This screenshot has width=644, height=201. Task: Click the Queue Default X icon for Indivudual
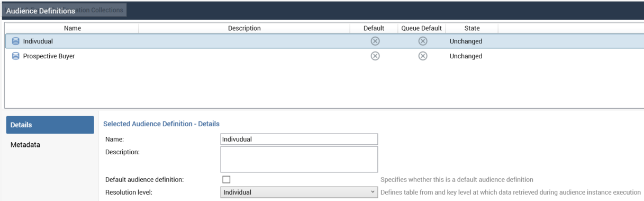(x=423, y=41)
